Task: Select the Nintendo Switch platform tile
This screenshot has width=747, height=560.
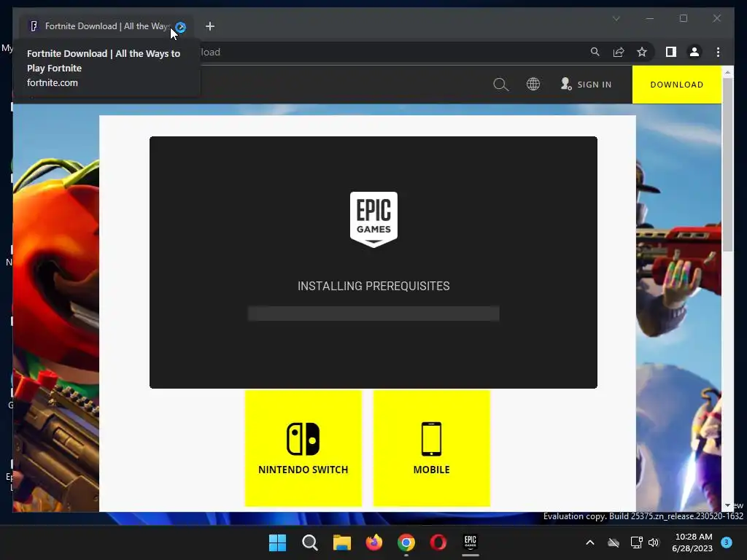Action: click(x=303, y=448)
